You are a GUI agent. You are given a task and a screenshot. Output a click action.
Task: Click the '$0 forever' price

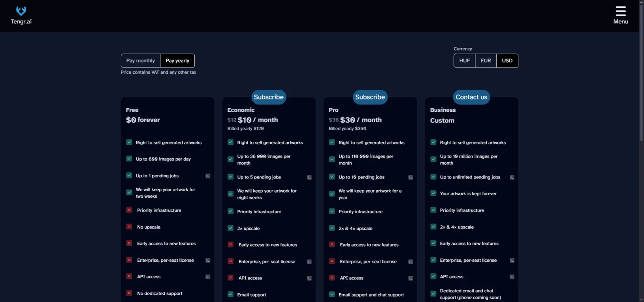[143, 120]
